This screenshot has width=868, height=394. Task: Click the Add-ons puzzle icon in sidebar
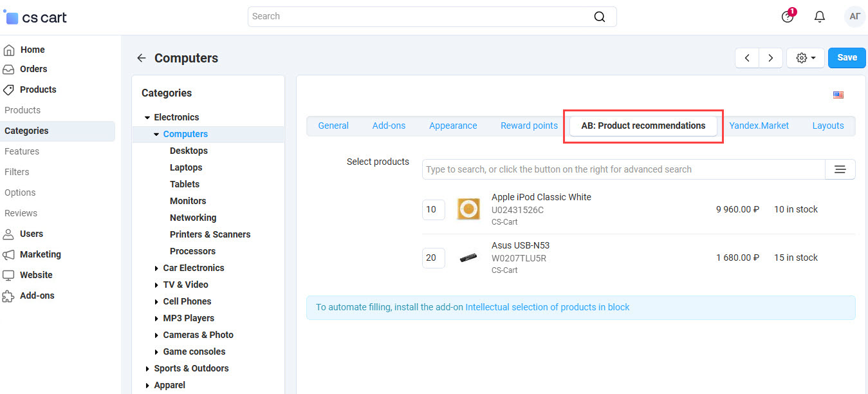(9, 295)
